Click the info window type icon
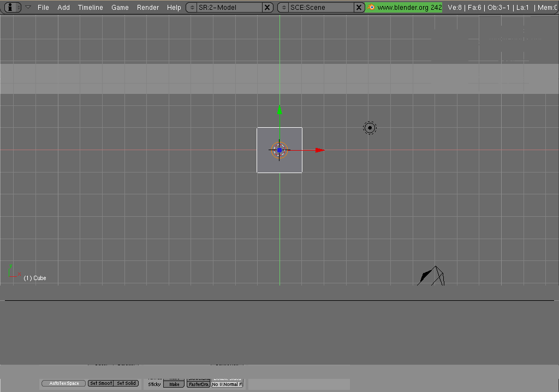559x392 pixels. pos(10,7)
